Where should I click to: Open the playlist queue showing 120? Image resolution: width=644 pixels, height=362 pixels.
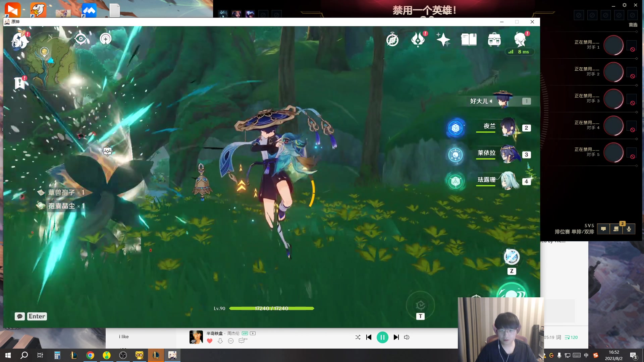571,337
